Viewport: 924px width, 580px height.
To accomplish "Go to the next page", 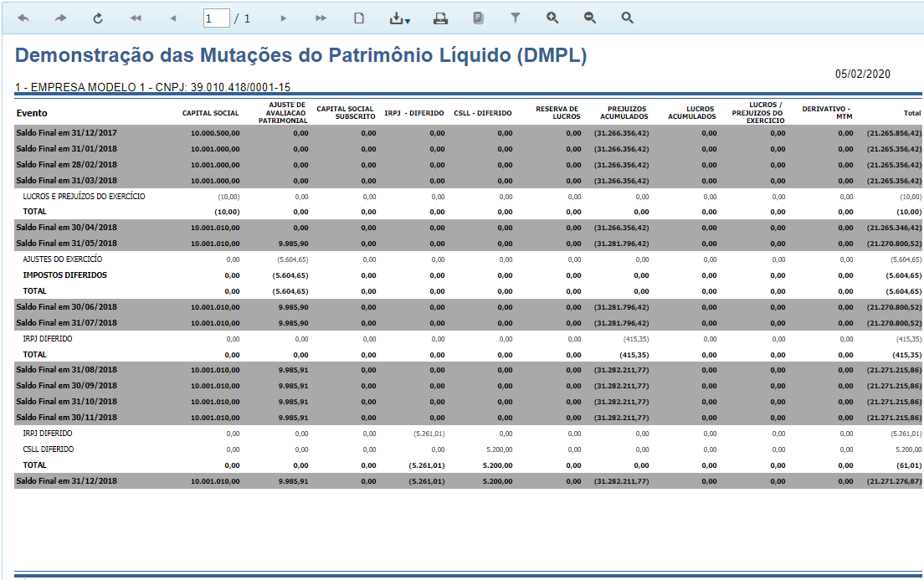I will [x=285, y=17].
